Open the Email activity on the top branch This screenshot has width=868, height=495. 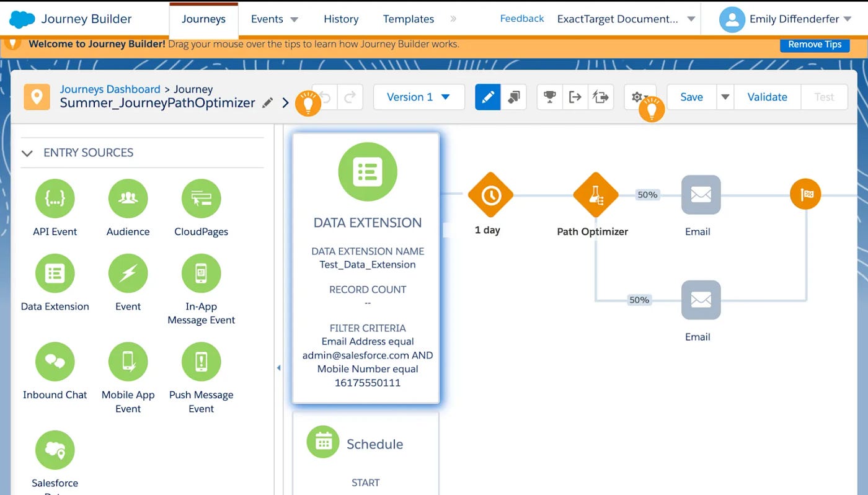[x=701, y=195]
